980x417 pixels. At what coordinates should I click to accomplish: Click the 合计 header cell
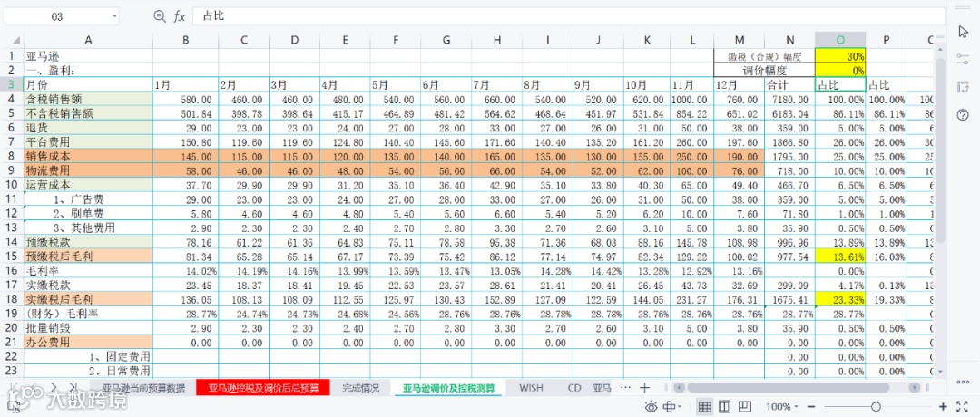point(790,84)
